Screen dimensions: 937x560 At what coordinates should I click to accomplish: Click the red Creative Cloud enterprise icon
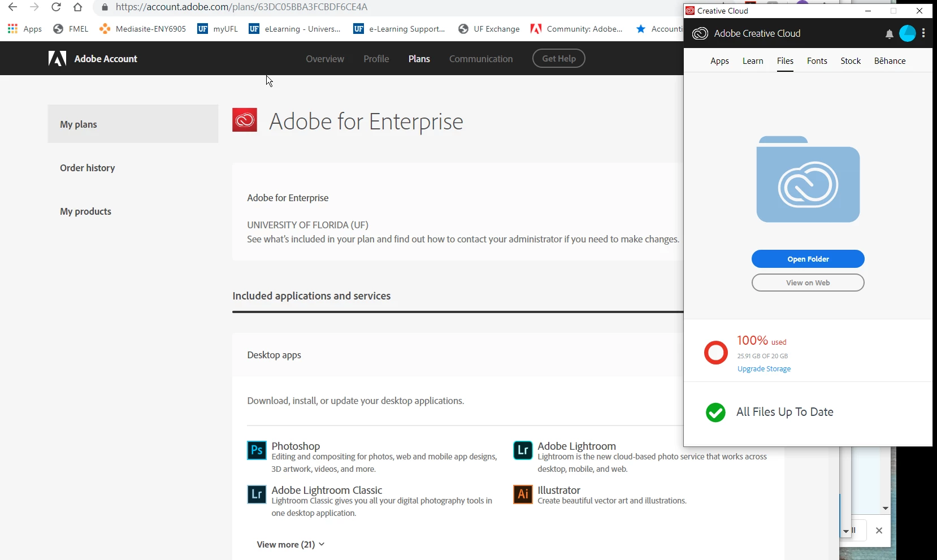click(245, 120)
